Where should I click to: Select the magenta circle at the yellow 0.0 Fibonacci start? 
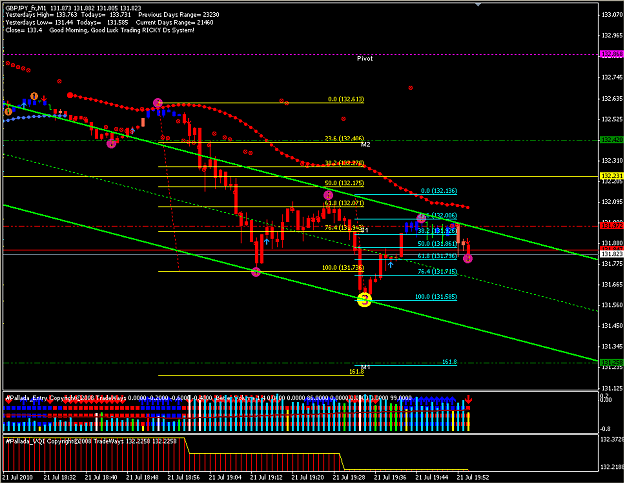pyautogui.click(x=158, y=103)
